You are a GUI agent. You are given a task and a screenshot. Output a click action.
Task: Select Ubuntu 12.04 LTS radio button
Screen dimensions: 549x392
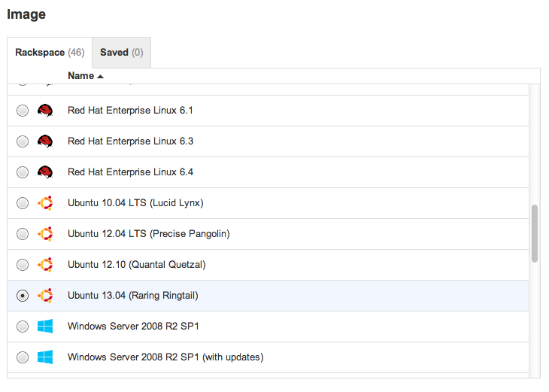point(23,235)
